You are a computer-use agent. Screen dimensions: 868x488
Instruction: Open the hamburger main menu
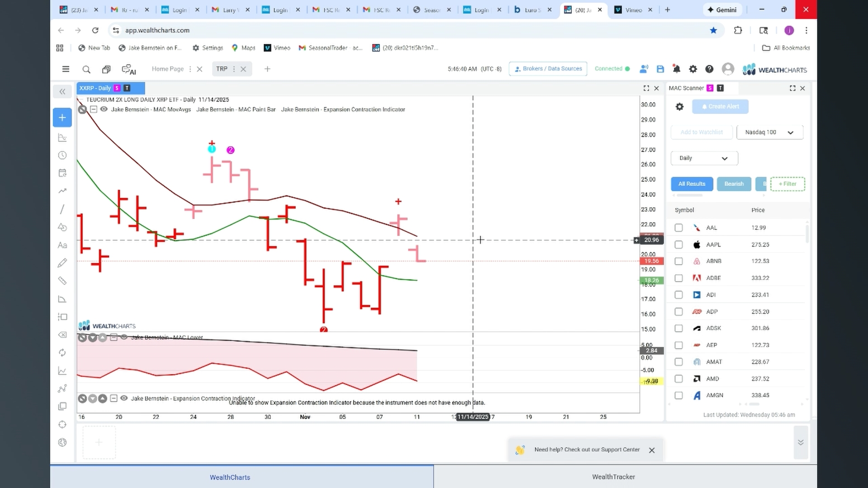click(x=66, y=69)
